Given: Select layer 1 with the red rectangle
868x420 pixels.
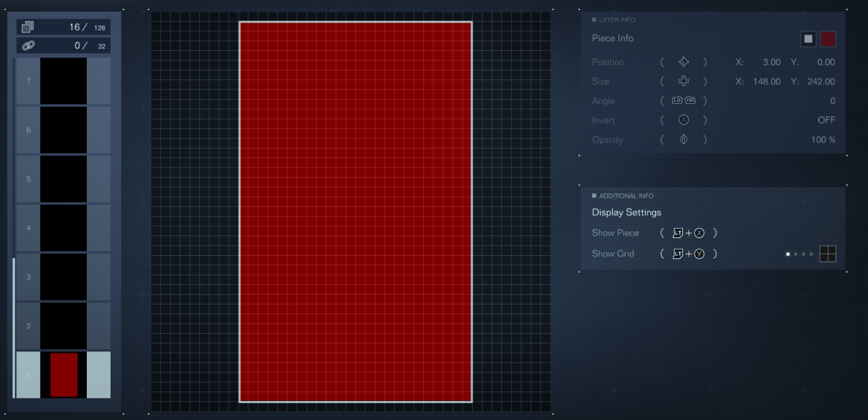Looking at the screenshot, I should click(63, 375).
